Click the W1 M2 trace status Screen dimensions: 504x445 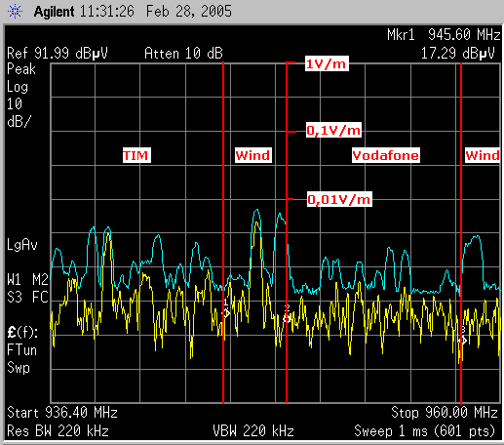point(27,279)
